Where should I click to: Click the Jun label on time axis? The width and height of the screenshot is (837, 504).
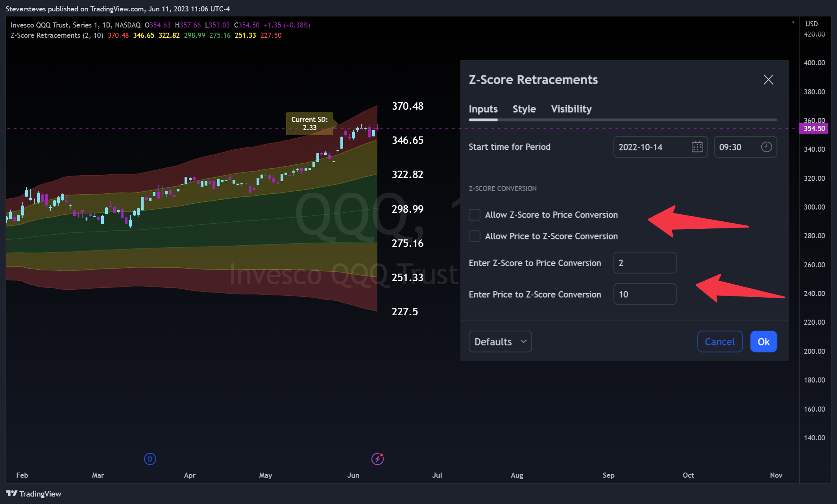tap(353, 475)
